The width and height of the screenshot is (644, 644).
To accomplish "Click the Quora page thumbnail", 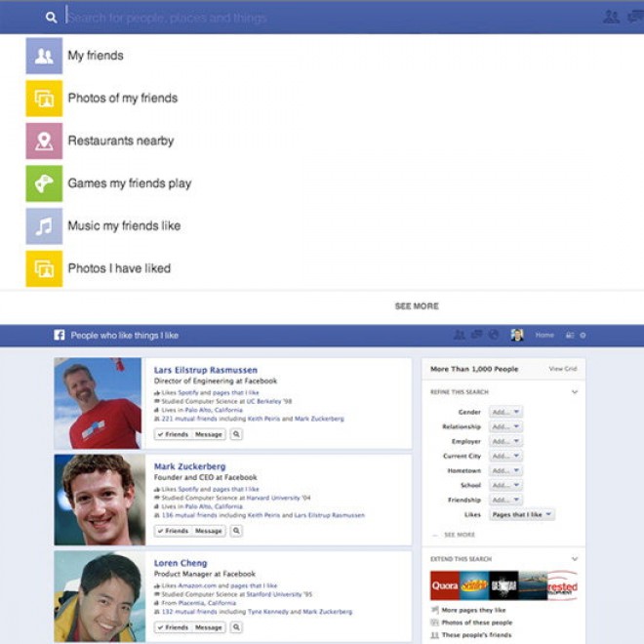I will (445, 585).
